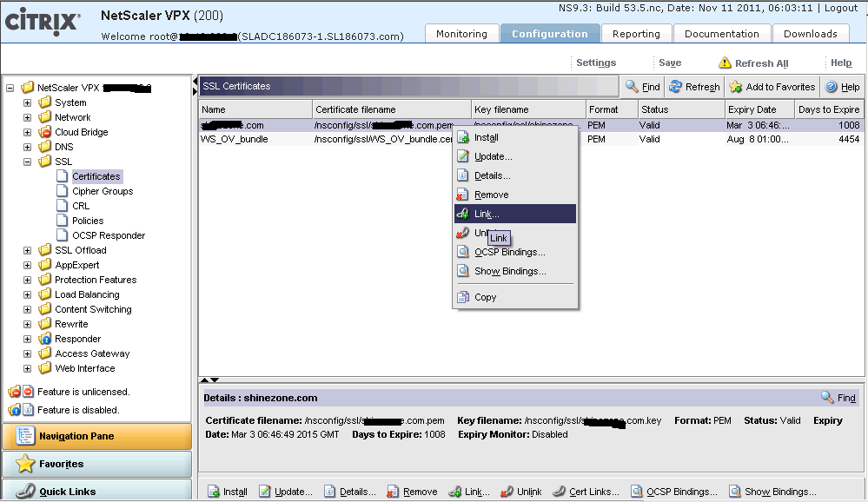
Task: Click the Refresh All warning icon
Action: point(725,63)
